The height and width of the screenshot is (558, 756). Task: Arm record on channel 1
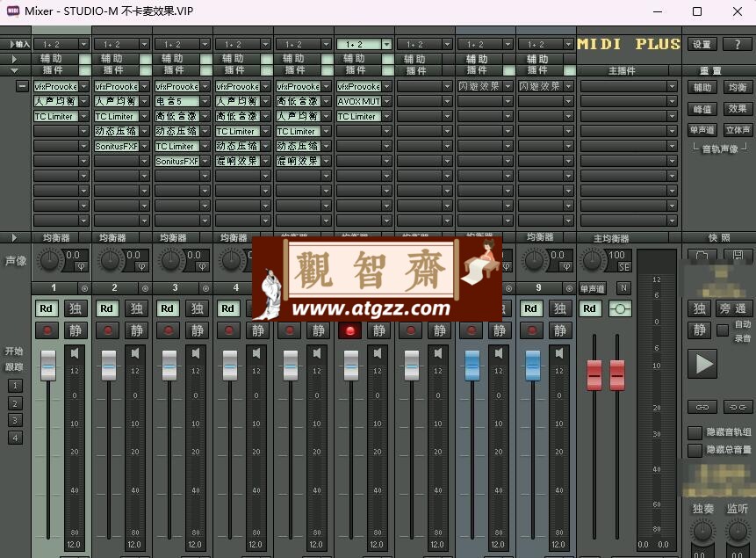pyautogui.click(x=47, y=330)
